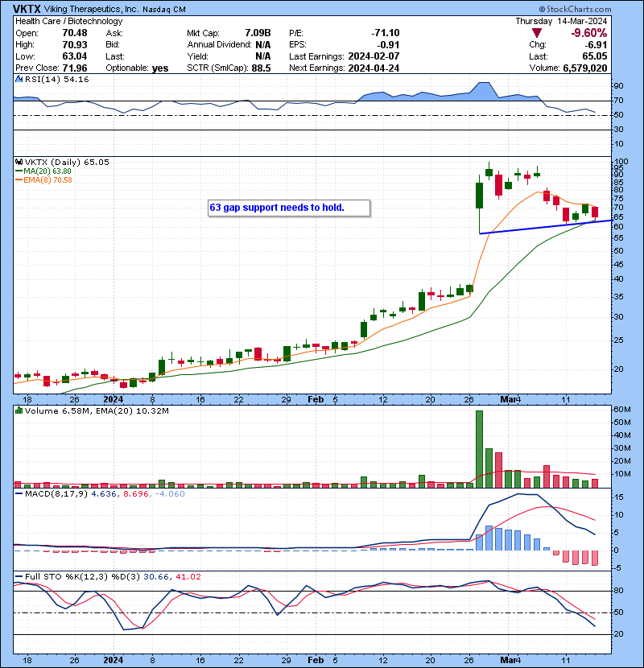Select the VKTX ticker symbol in header
The image size is (644, 668).
(x=27, y=9)
